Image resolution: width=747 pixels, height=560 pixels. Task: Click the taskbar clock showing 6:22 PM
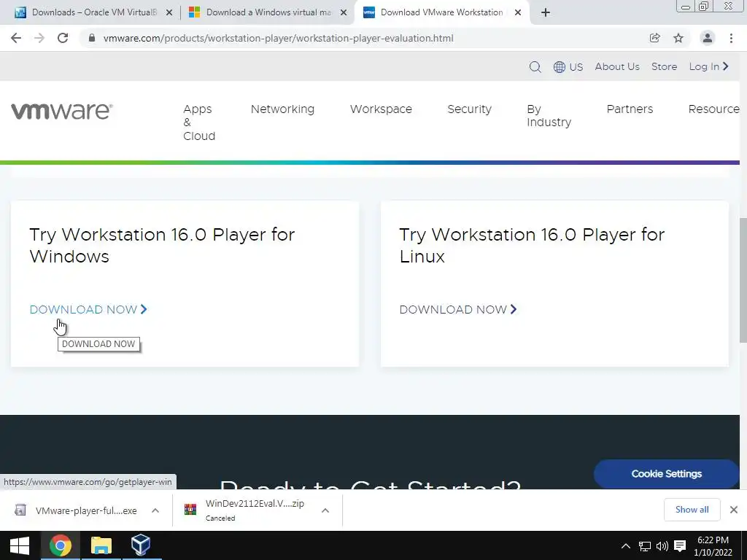coord(713,546)
